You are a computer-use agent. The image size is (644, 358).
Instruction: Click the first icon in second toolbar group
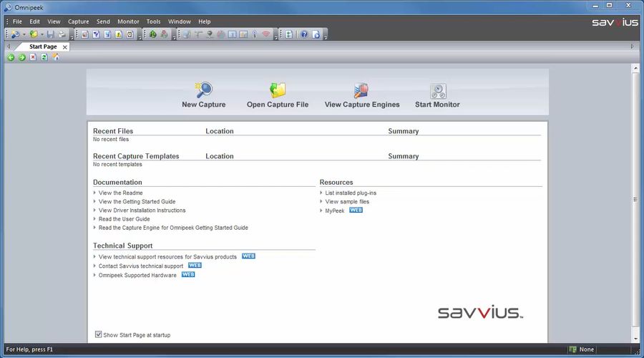85,34
